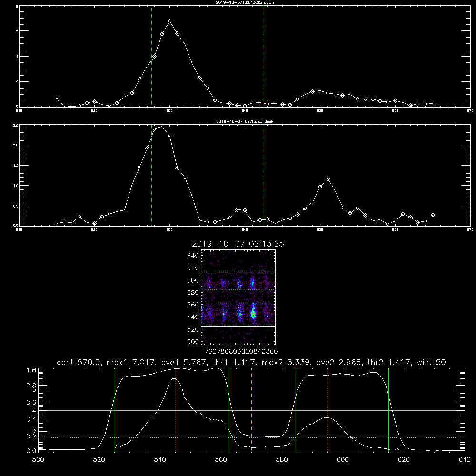The width and height of the screenshot is (476, 476).
Task: Click the green boundary line at 615 in bottom plot
Action: pyautogui.click(x=388, y=410)
